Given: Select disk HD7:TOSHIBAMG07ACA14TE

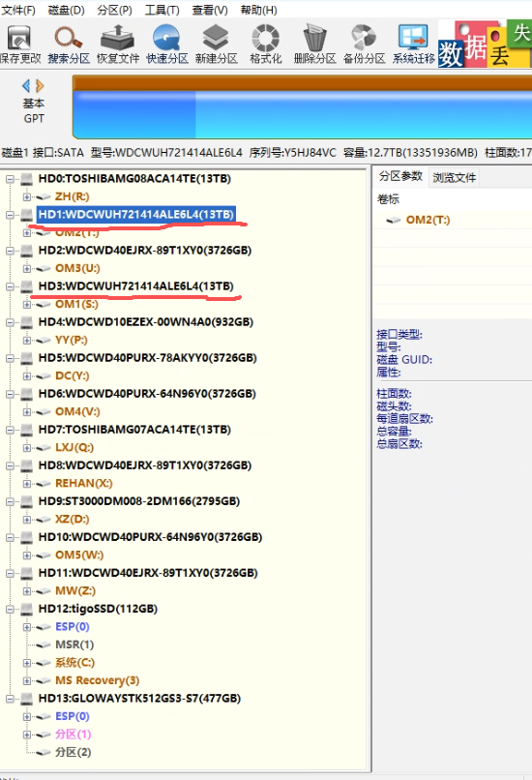Looking at the screenshot, I should (134, 430).
